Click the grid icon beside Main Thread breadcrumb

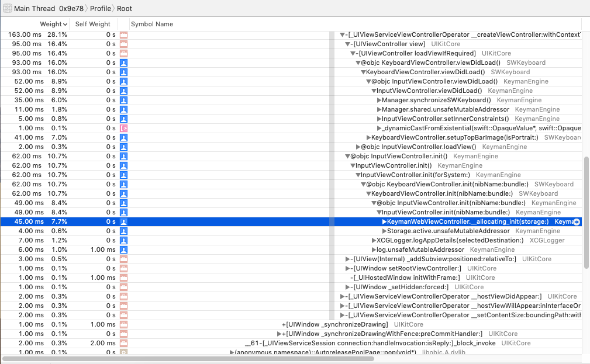7,8
